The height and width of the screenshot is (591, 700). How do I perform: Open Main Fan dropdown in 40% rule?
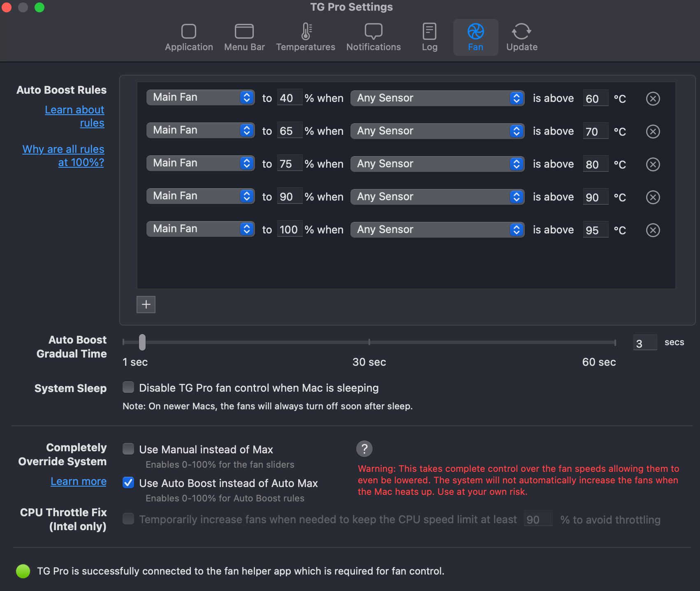pyautogui.click(x=201, y=97)
